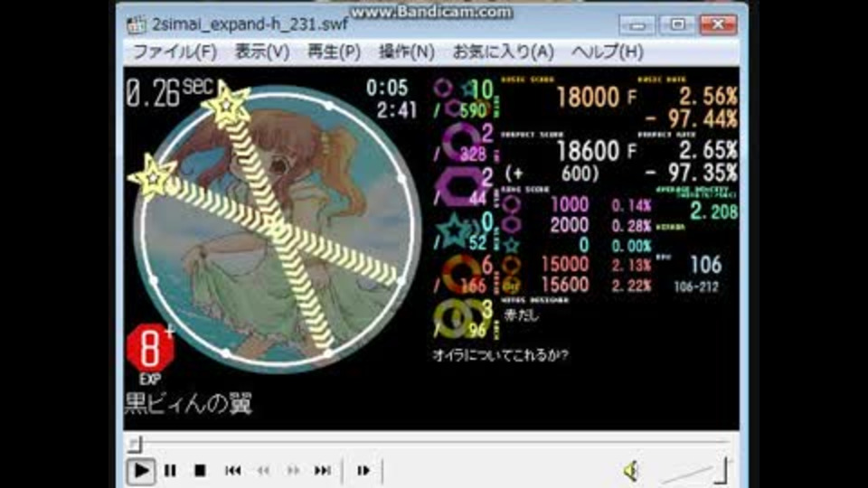
Task: Click the 2.65% perfect rate value
Action: (708, 151)
